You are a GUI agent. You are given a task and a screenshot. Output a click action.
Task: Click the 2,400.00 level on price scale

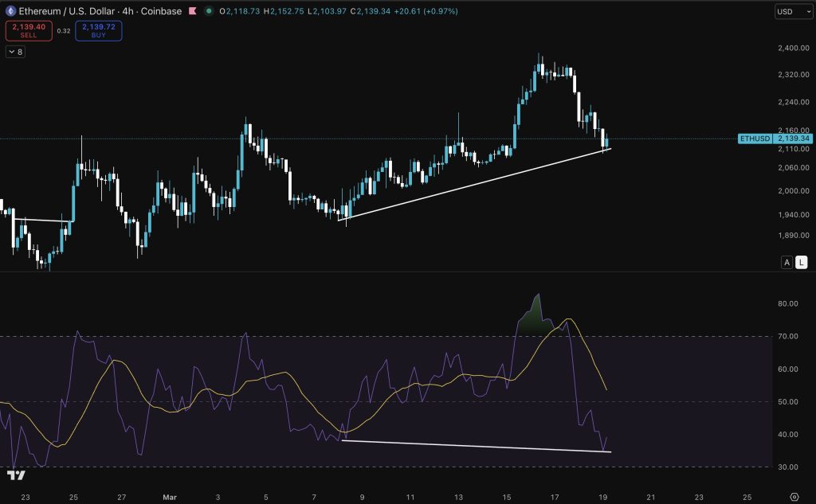pyautogui.click(x=792, y=49)
